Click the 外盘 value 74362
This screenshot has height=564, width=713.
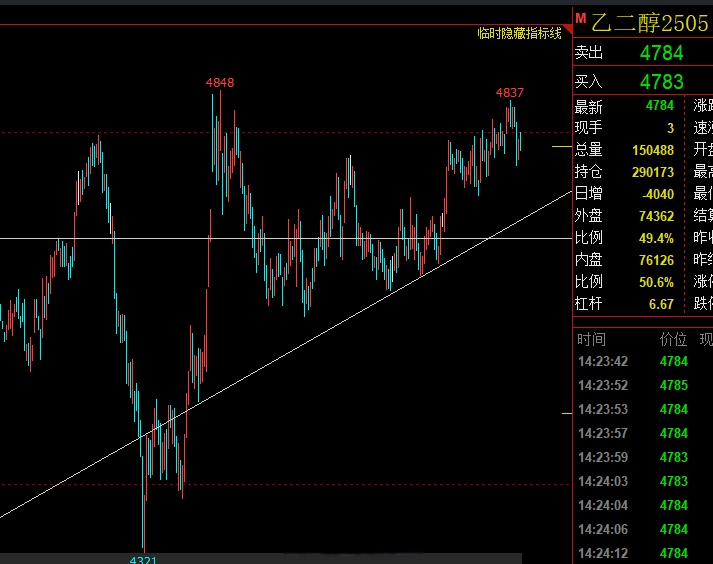(653, 216)
